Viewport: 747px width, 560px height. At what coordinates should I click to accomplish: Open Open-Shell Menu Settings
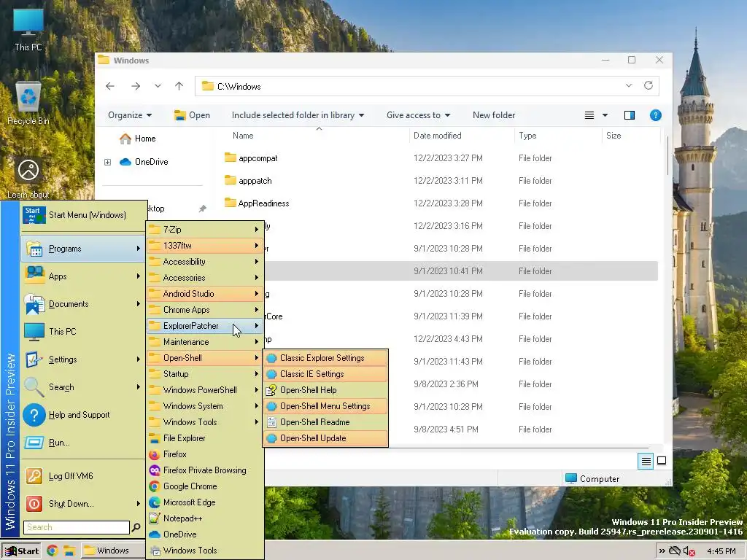click(x=325, y=406)
